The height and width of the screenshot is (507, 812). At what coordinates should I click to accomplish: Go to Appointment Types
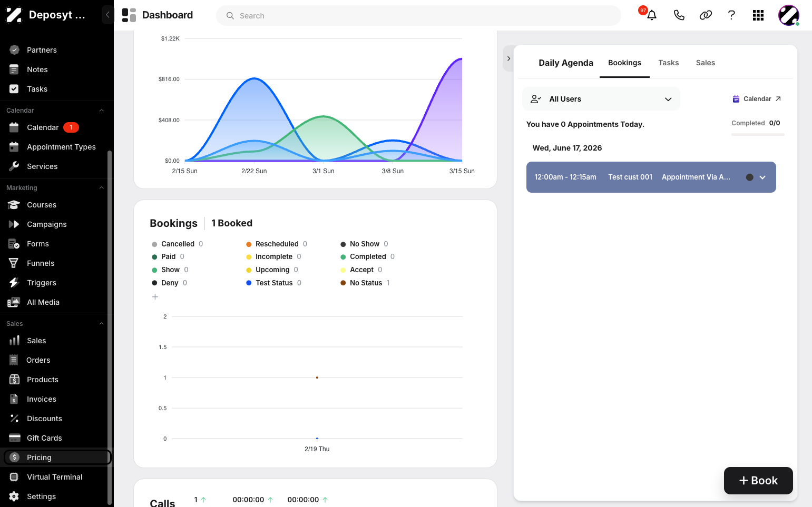[61, 147]
